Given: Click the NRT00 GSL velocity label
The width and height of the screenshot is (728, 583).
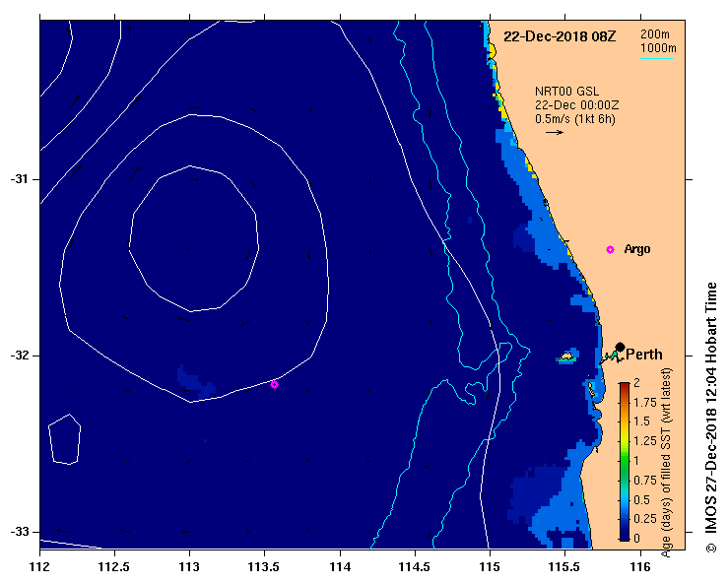Looking at the screenshot, I should pyautogui.click(x=566, y=92).
